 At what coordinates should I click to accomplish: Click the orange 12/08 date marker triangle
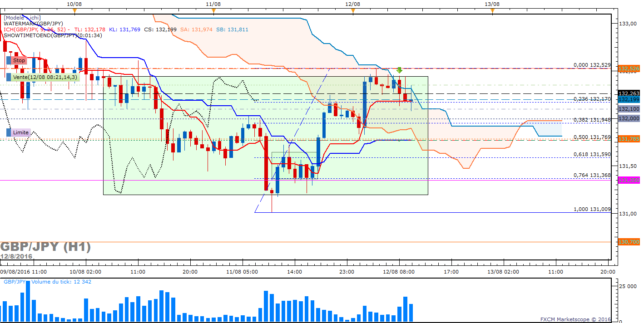pos(353,11)
